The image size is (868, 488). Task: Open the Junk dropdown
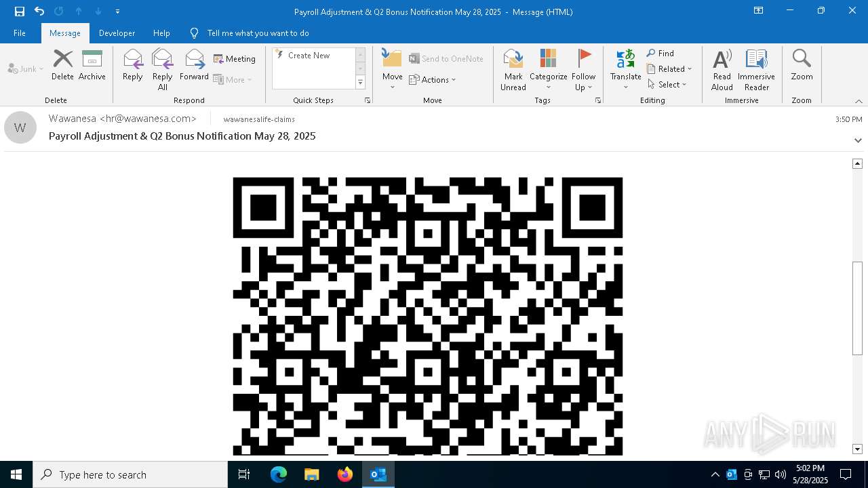pyautogui.click(x=26, y=68)
